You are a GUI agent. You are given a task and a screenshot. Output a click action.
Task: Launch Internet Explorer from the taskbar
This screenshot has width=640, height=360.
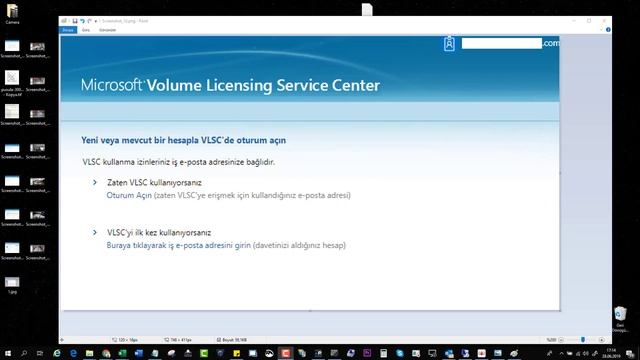[x=57, y=353]
